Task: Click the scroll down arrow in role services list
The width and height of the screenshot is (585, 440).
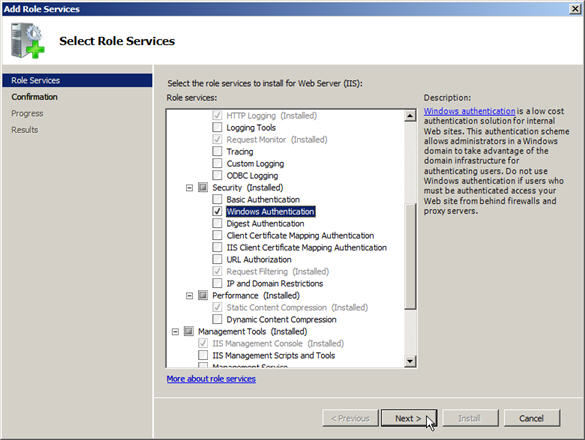Action: (410, 361)
